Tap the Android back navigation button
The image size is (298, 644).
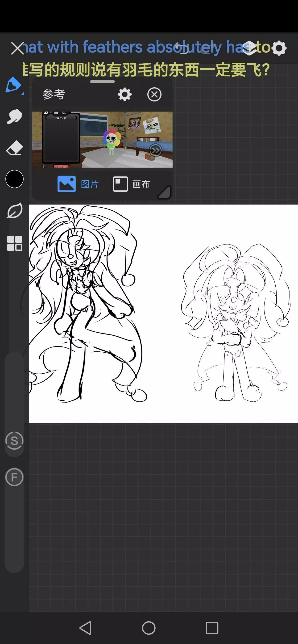point(85,628)
